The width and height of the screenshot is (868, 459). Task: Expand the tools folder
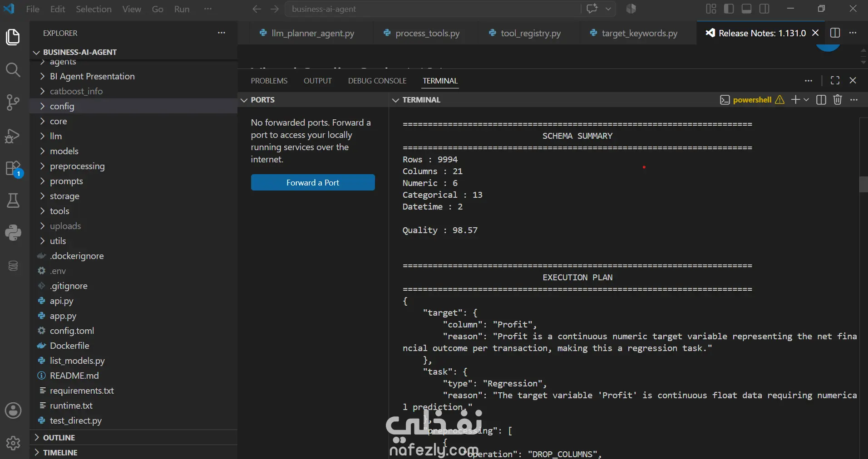click(x=59, y=211)
